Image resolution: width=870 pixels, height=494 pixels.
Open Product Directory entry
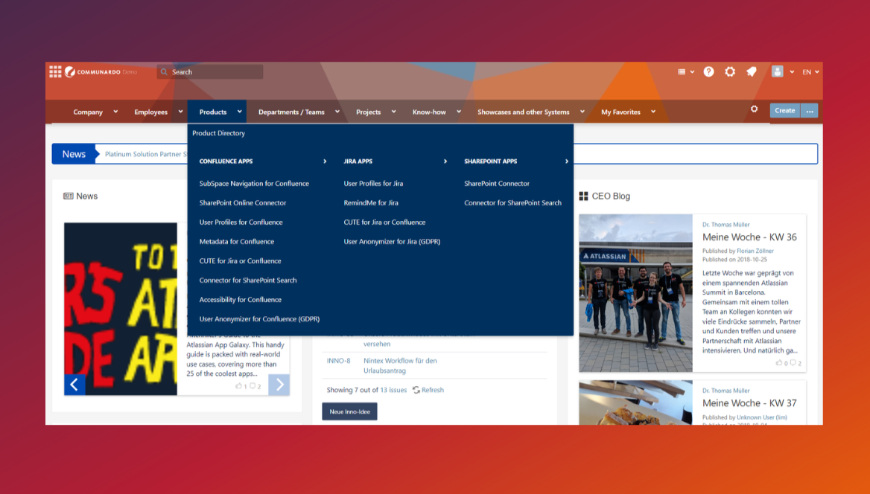219,133
